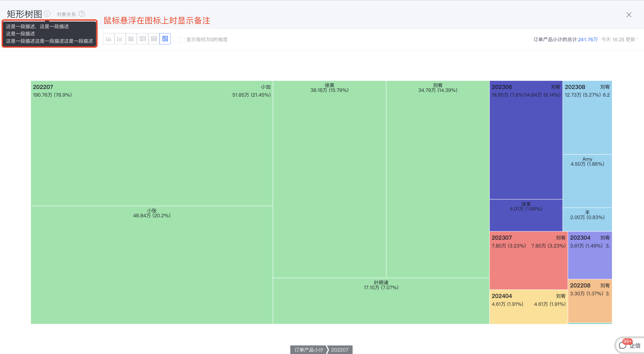Click the 小张 48.84万 green block
The width and height of the screenshot is (644, 354).
tap(151, 265)
